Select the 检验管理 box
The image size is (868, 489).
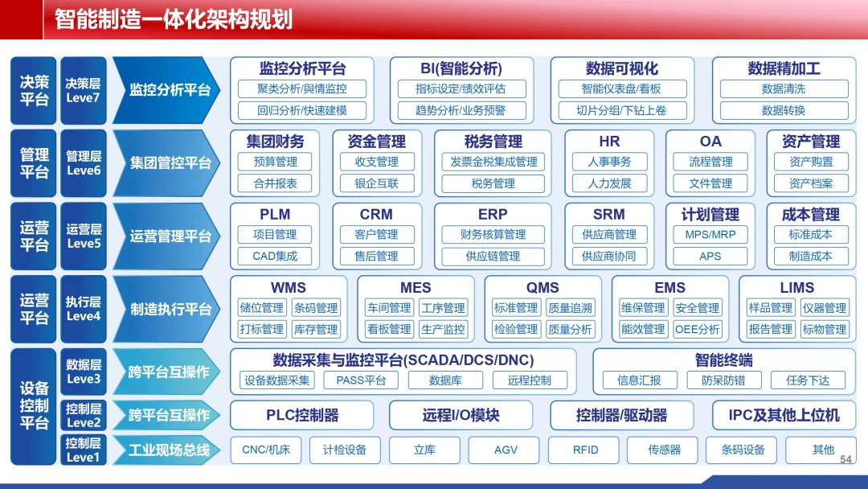tap(516, 330)
